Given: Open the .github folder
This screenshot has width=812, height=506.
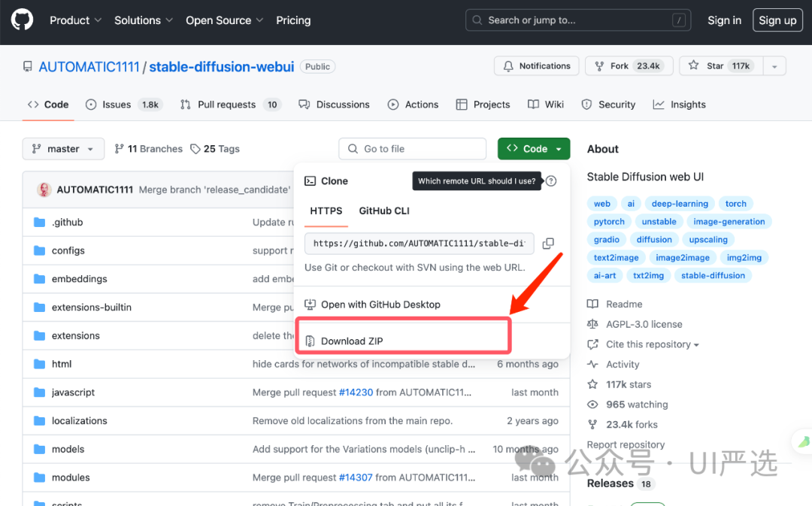Looking at the screenshot, I should (68, 223).
